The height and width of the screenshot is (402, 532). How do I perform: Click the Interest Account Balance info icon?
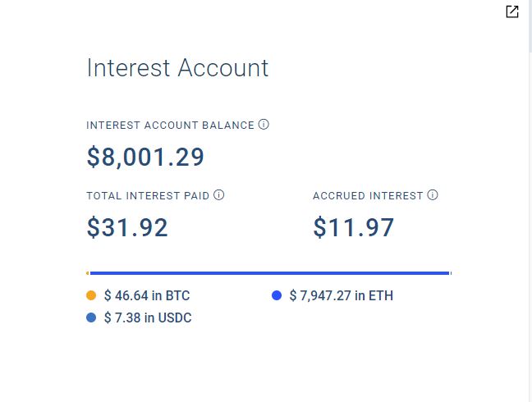[264, 125]
